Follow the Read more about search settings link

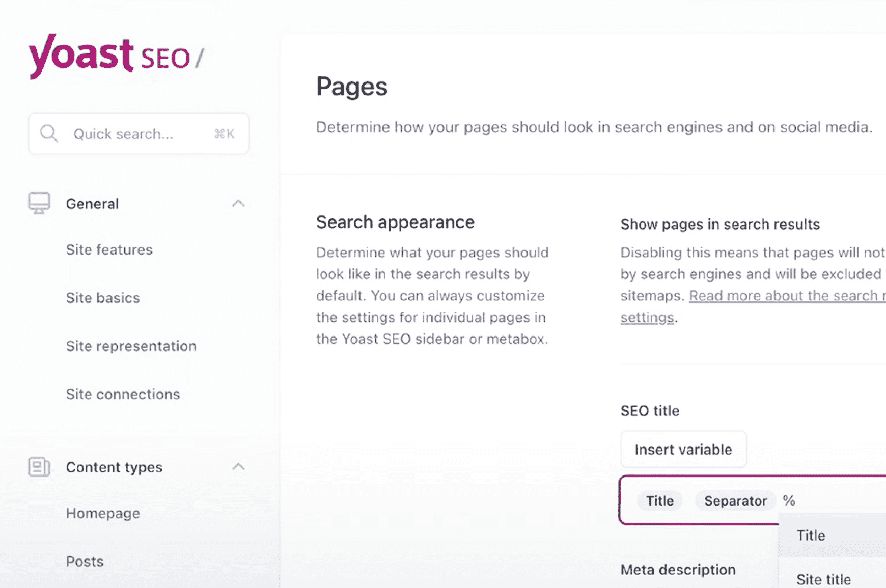(786, 296)
